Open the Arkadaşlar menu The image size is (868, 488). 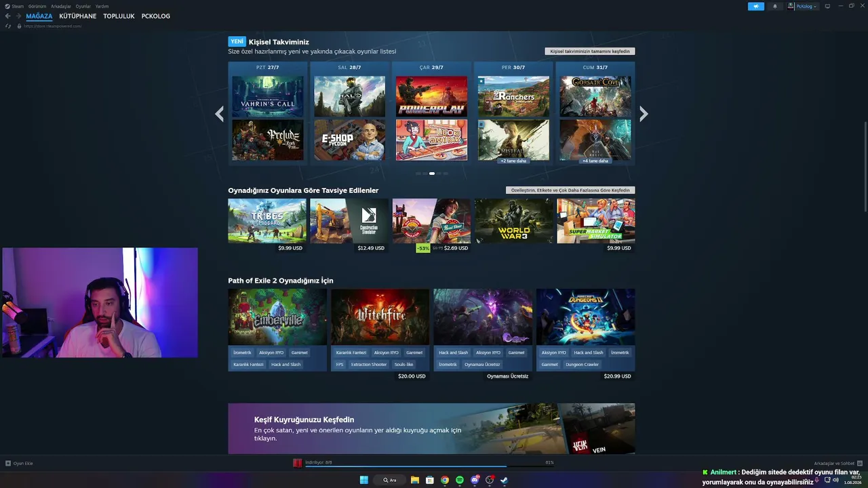click(x=61, y=6)
